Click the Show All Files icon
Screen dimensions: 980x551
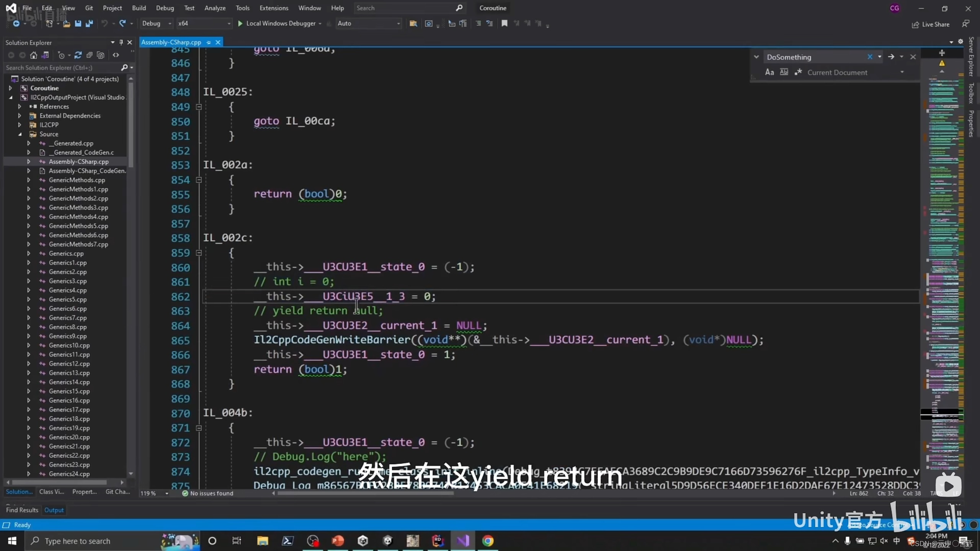tap(101, 55)
